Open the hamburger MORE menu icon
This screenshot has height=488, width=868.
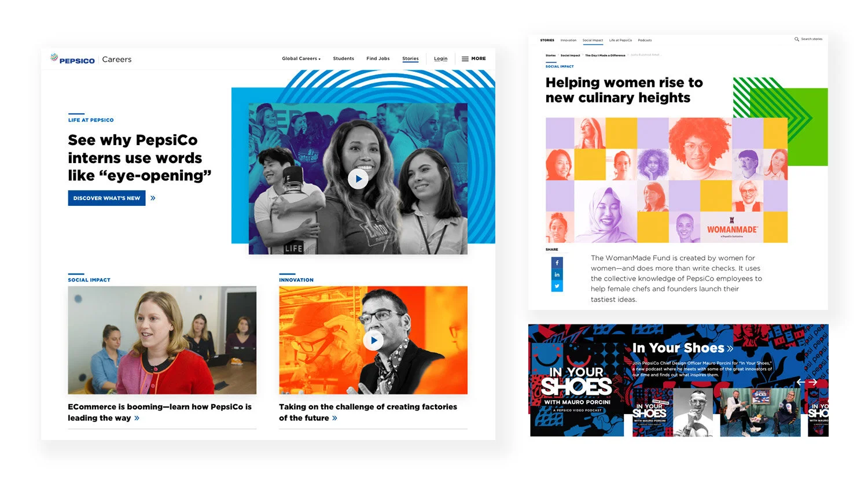[x=465, y=58]
